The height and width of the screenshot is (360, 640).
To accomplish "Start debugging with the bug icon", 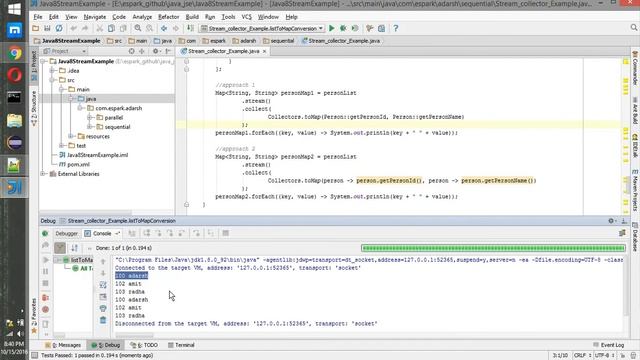I will click(x=343, y=28).
